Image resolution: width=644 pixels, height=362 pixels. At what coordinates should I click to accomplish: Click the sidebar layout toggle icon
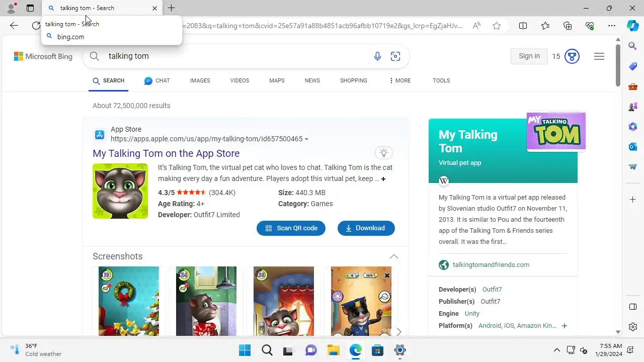633,307
